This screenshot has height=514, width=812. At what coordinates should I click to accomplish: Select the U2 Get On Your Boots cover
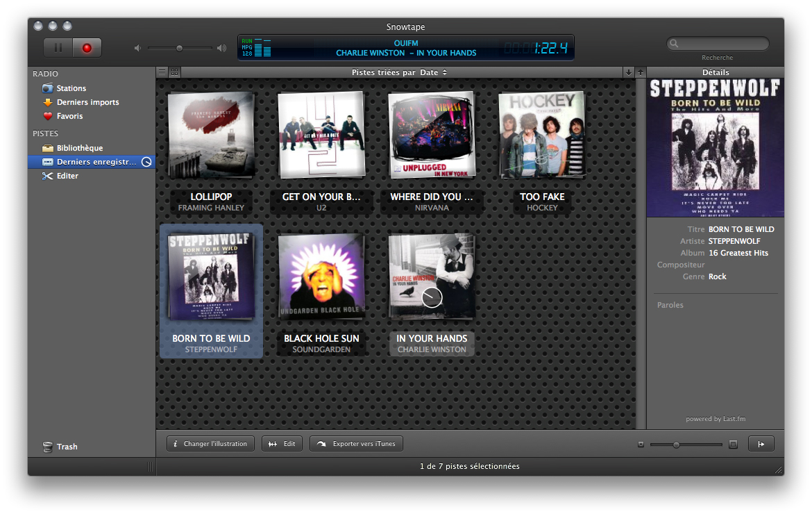click(x=321, y=135)
